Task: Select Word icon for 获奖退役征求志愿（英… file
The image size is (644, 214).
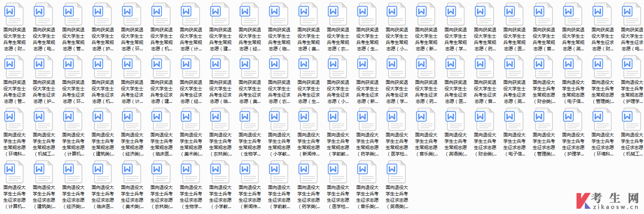Action: [514, 67]
